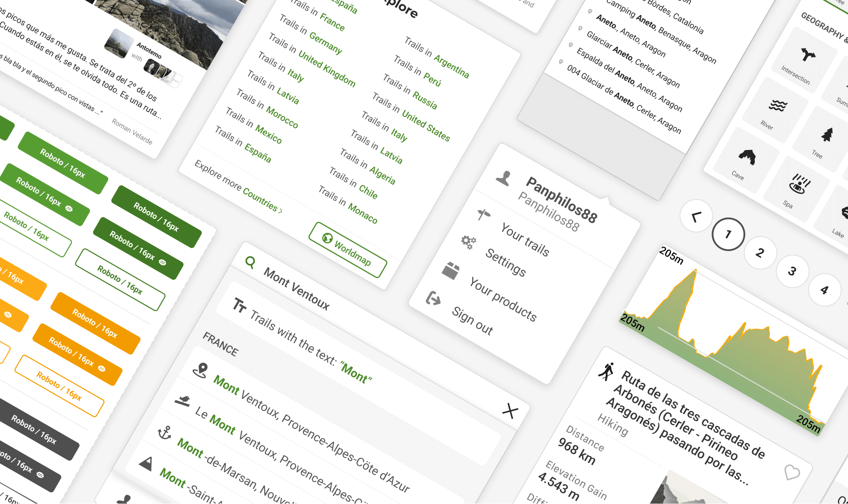Select Camping Aneto, Benasque, Aragon result
The width and height of the screenshot is (848, 504).
pyautogui.click(x=661, y=31)
